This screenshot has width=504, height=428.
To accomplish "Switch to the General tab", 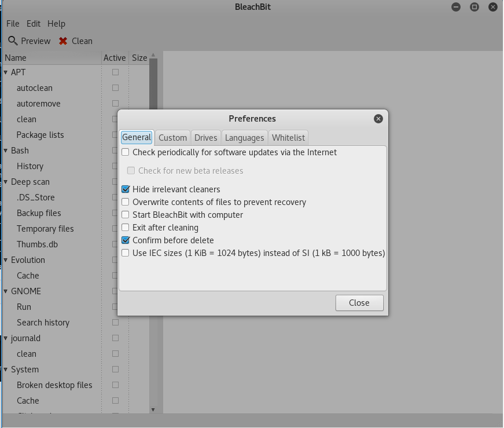I will (137, 137).
